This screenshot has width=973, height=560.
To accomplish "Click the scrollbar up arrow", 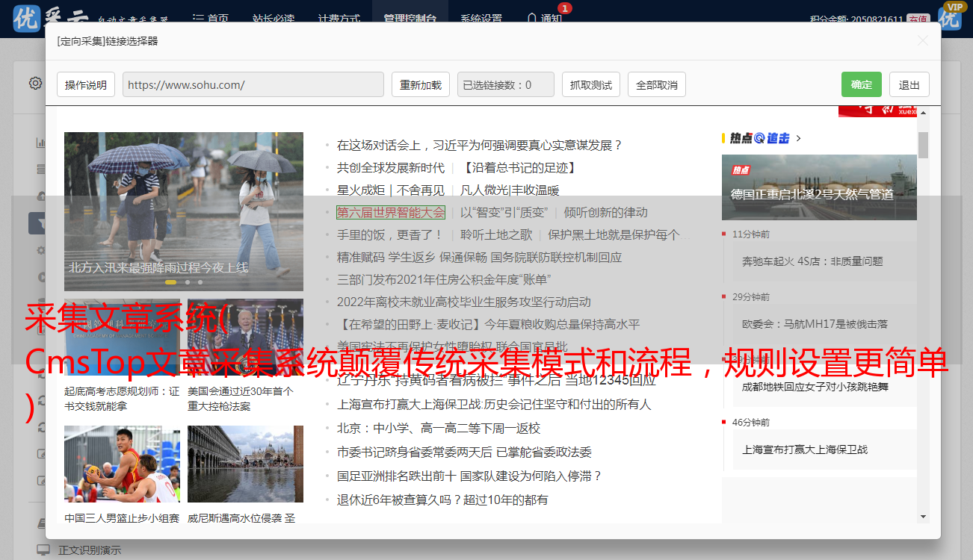I will 924,113.
